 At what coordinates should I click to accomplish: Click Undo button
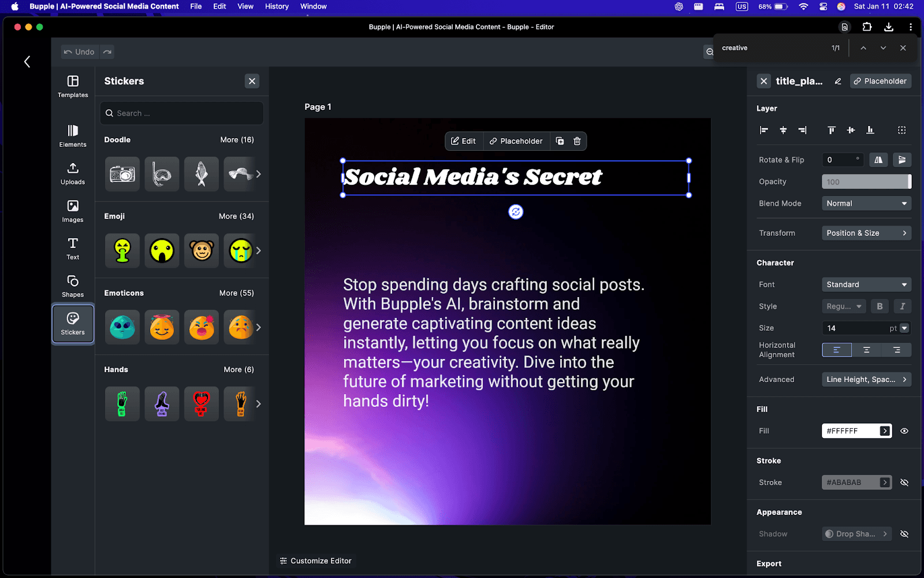click(80, 52)
